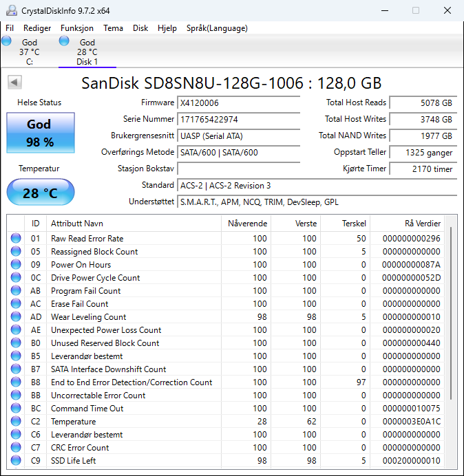The height and width of the screenshot is (476, 464).
Task: Click blue orb of Reassigned Block Count
Action: (16, 251)
